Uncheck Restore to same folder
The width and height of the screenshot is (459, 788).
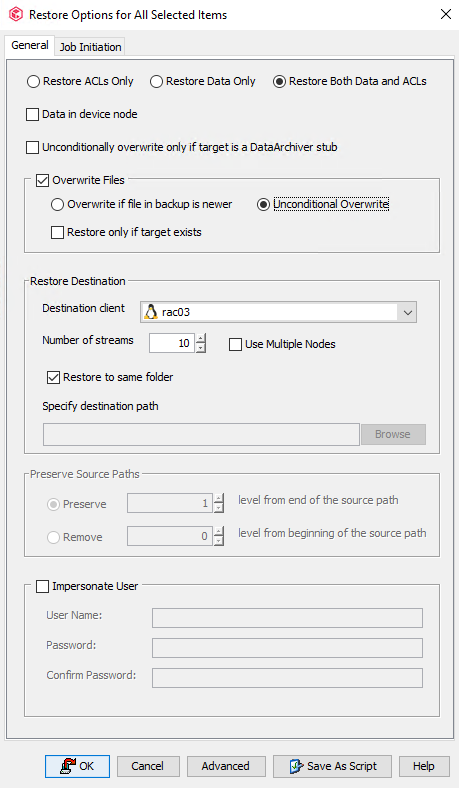[x=53, y=377]
